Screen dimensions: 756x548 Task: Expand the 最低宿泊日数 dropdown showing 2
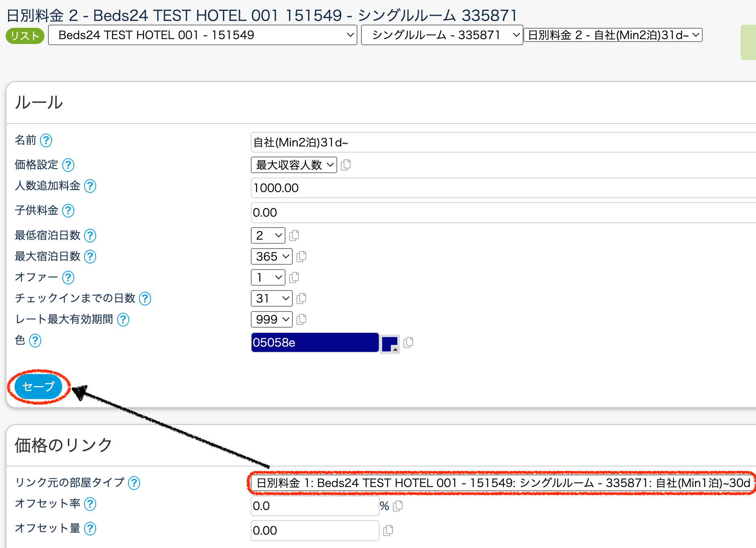pos(268,236)
